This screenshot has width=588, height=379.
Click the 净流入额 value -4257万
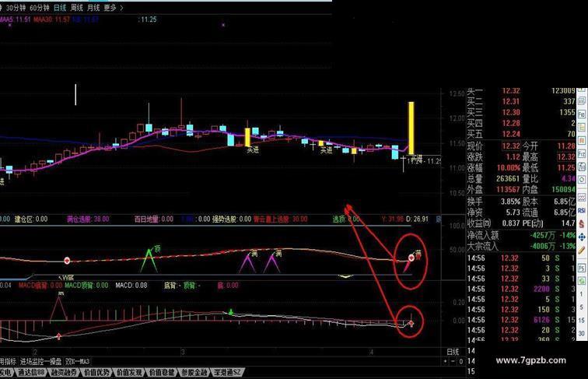click(x=542, y=235)
